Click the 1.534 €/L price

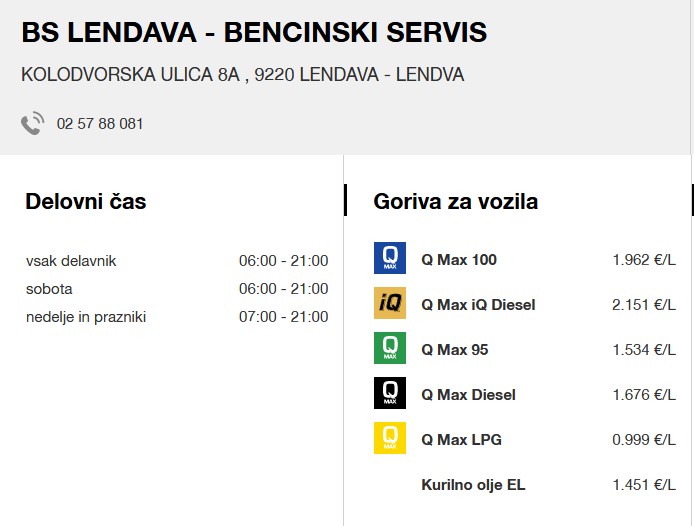pyautogui.click(x=644, y=350)
